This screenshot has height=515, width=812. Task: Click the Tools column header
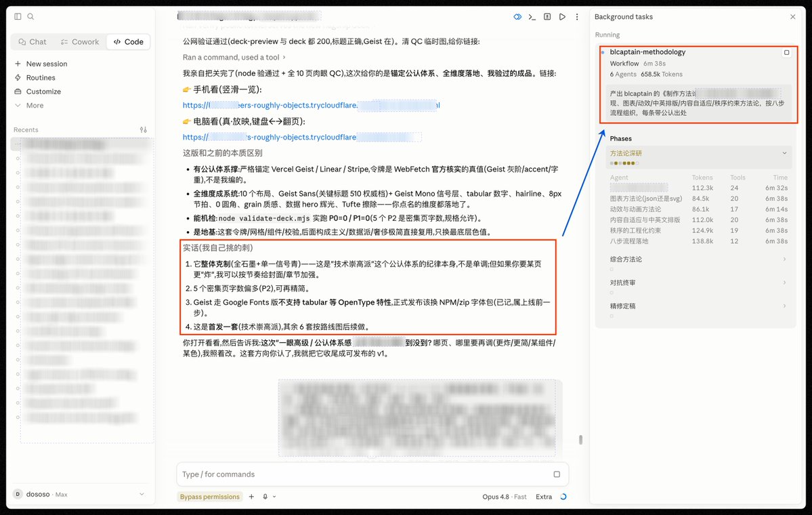tap(738, 178)
